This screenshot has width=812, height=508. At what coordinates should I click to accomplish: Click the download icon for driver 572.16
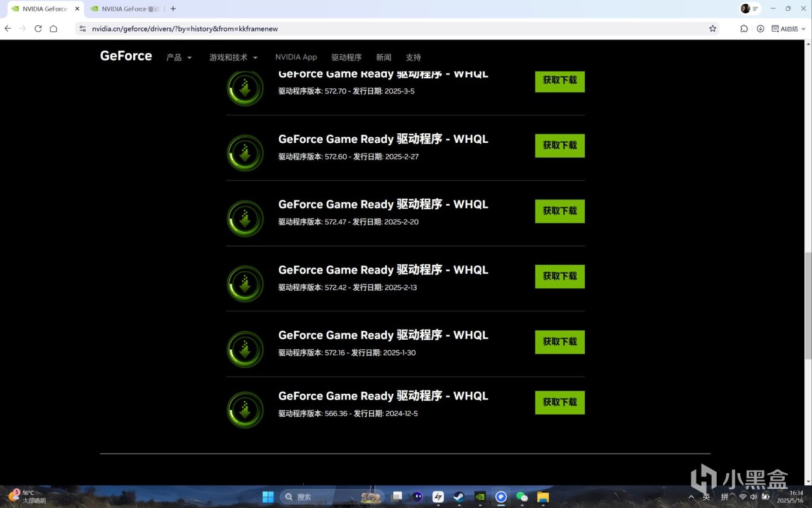click(x=245, y=349)
